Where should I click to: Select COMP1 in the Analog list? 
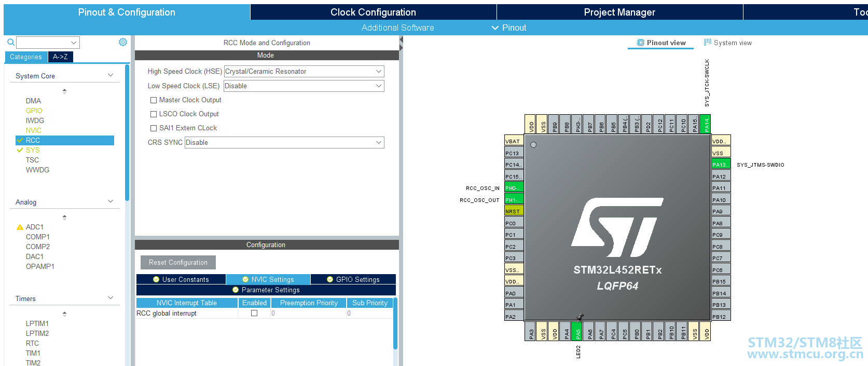coord(38,237)
